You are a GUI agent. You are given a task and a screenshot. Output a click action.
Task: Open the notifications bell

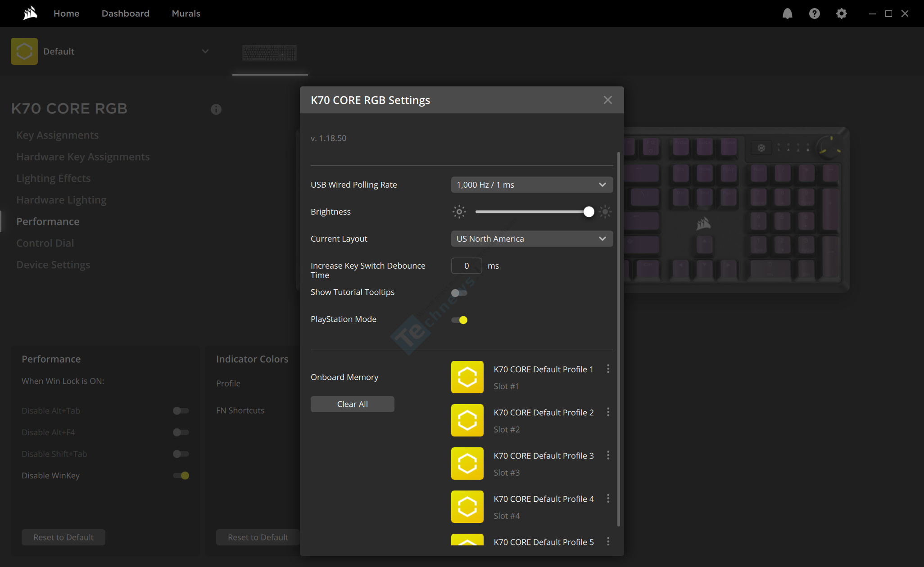tap(787, 13)
